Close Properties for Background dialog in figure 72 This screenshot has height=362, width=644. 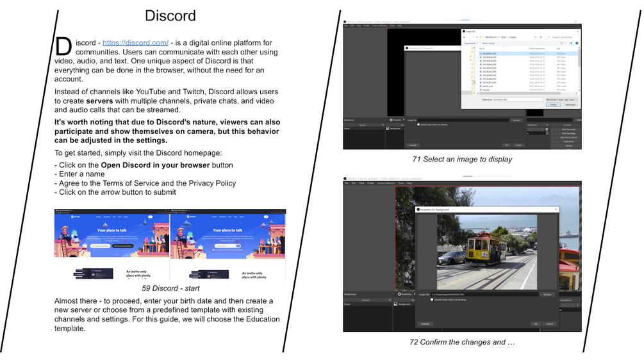pyautogui.click(x=556, y=210)
